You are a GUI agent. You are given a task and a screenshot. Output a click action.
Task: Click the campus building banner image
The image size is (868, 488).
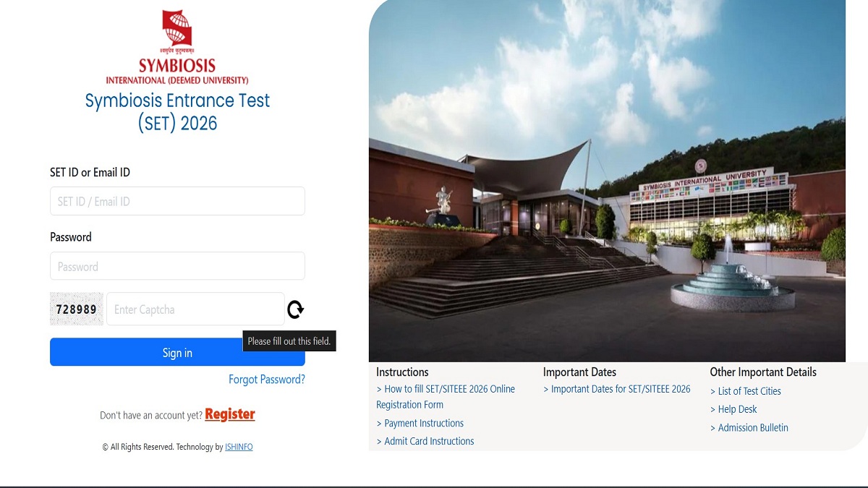click(607, 181)
